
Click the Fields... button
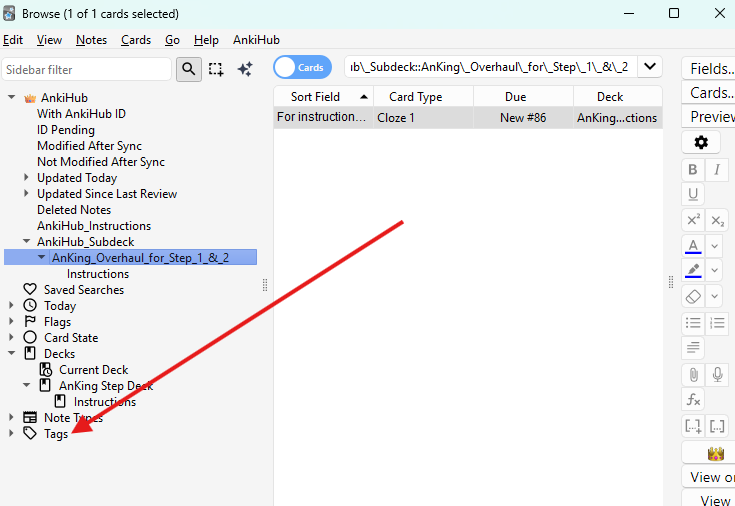[709, 69]
